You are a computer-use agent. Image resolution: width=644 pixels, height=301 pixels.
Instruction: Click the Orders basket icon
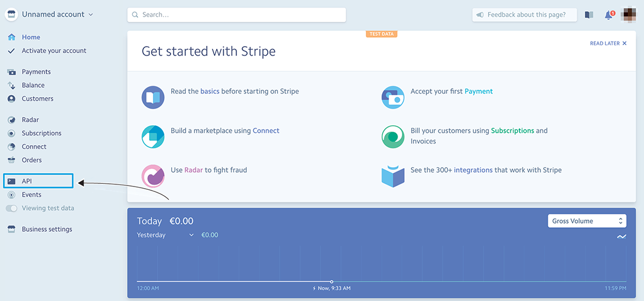click(11, 160)
